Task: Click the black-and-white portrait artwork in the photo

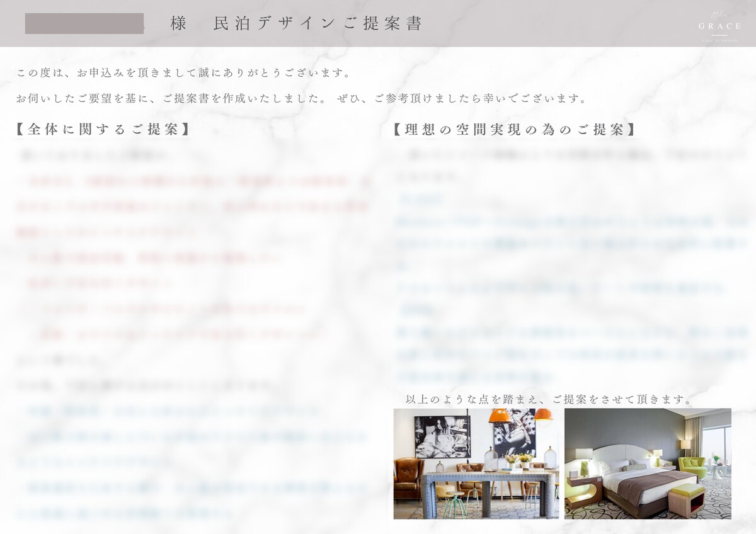Action: pos(442,436)
